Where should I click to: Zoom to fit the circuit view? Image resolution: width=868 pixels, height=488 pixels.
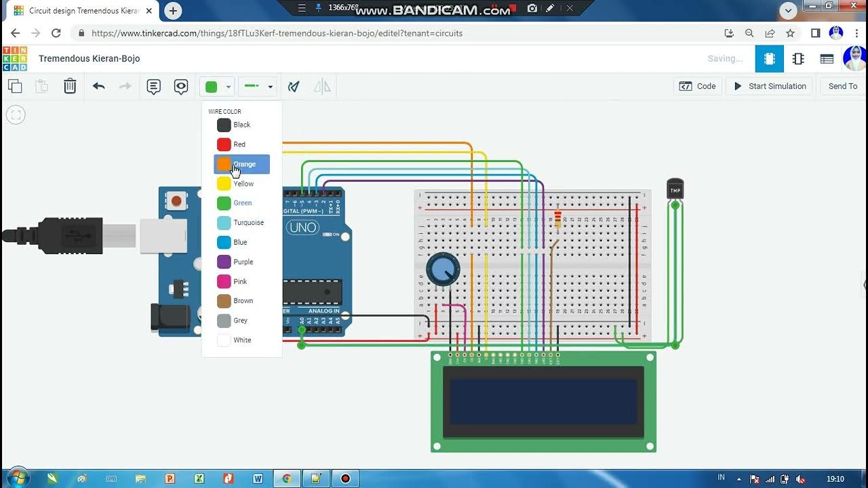(16, 115)
